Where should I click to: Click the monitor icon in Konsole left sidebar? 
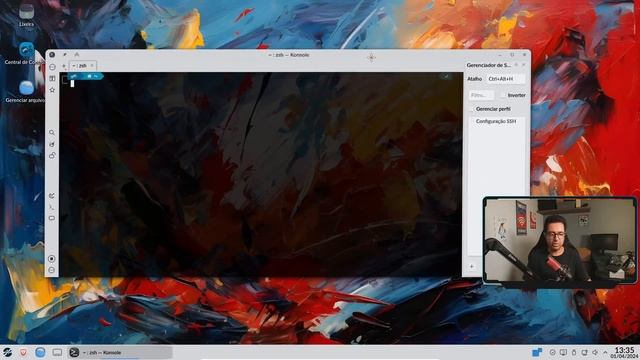click(52, 218)
